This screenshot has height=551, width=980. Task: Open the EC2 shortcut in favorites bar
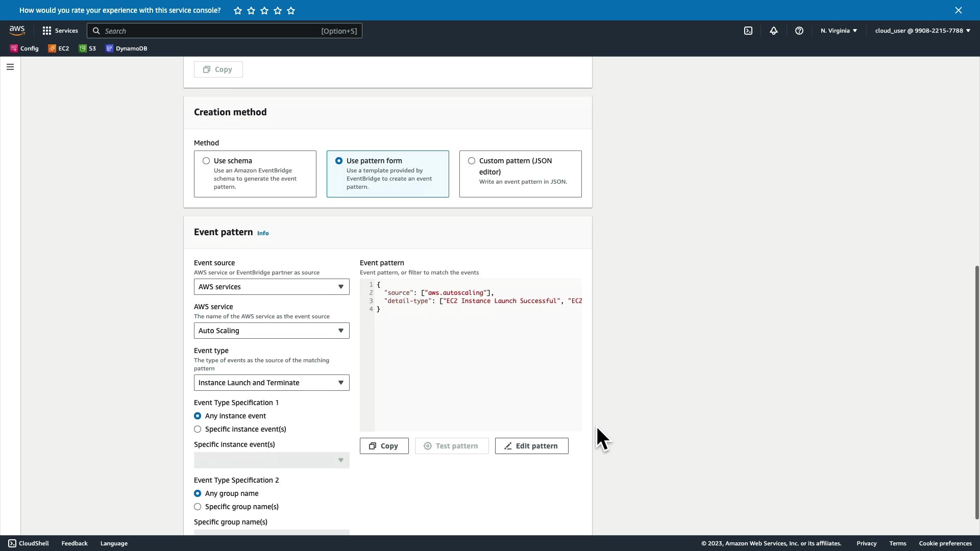coord(59,48)
